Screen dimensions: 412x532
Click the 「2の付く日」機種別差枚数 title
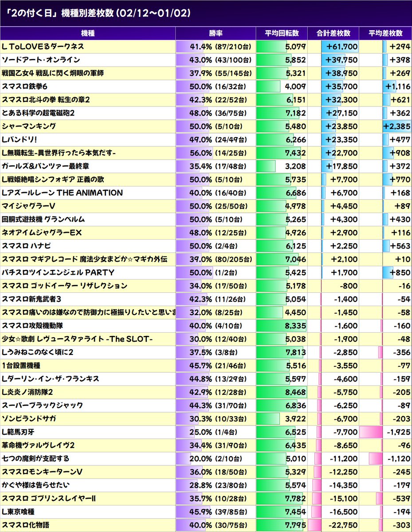pos(99,13)
